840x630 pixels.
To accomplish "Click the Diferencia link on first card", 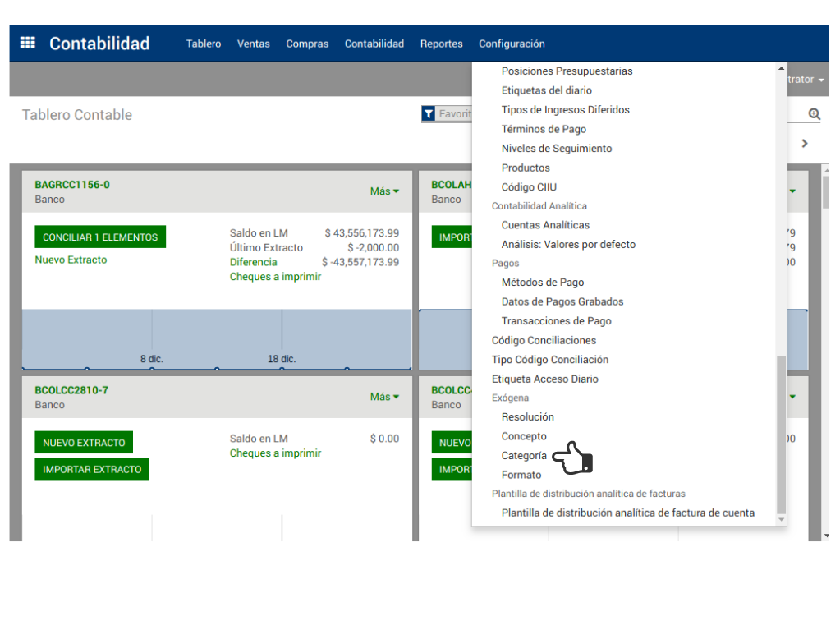I will point(253,262).
